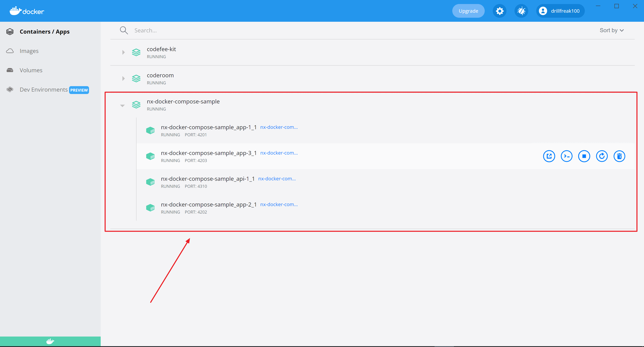Click whale icon in bottom status bar
The image size is (644, 347).
click(x=50, y=341)
